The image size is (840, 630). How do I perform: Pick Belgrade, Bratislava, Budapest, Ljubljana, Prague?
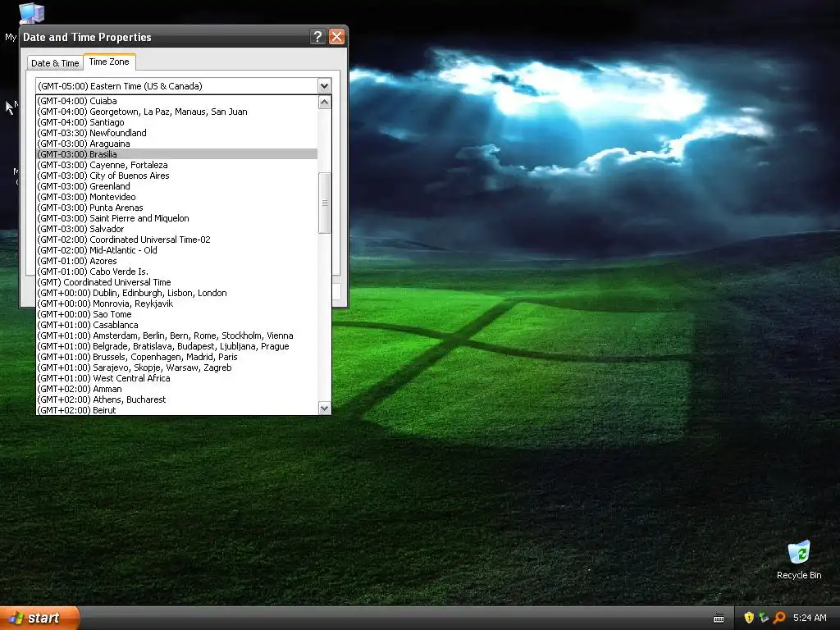(x=177, y=346)
